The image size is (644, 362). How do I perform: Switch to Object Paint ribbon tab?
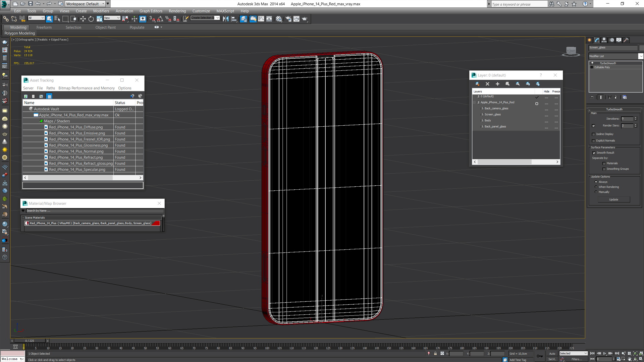point(105,27)
